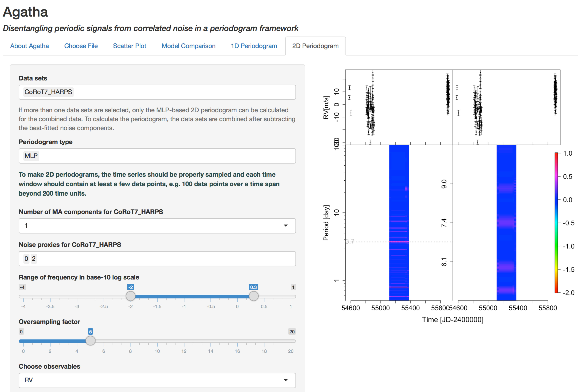Image resolution: width=578 pixels, height=392 pixels.
Task: Click the lower frequency range handle at -2
Action: coord(131,296)
